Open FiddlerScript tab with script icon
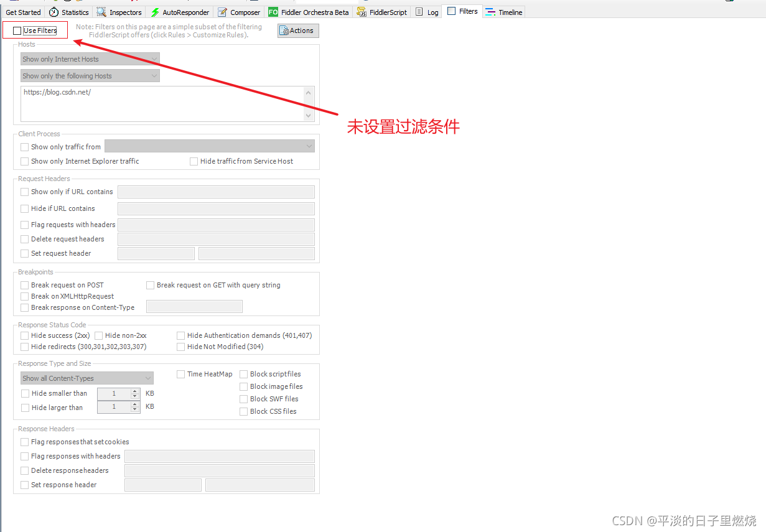The image size is (766, 532). [381, 12]
